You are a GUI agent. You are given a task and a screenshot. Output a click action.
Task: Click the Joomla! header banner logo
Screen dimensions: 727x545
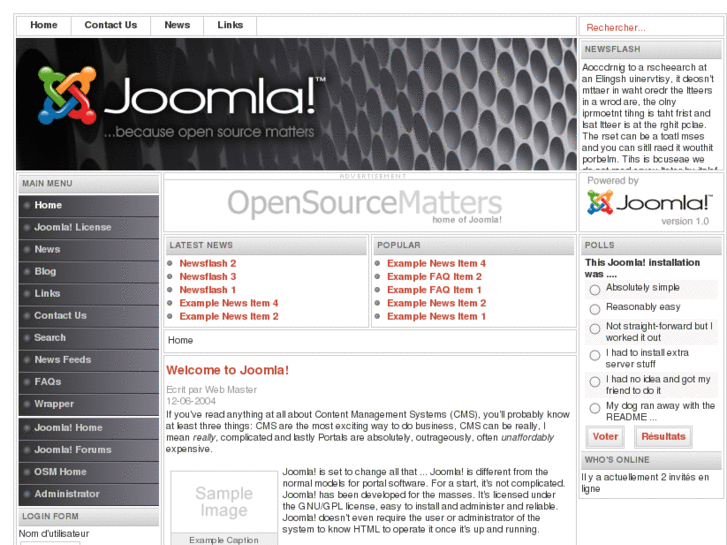coord(182,102)
